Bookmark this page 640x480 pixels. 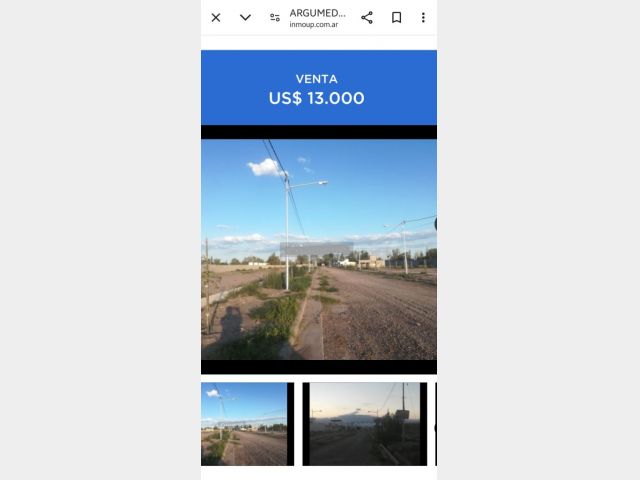[396, 17]
